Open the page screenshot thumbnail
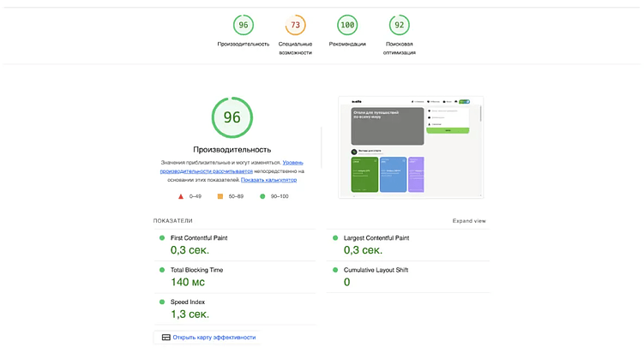This screenshot has width=644, height=353. (x=411, y=147)
